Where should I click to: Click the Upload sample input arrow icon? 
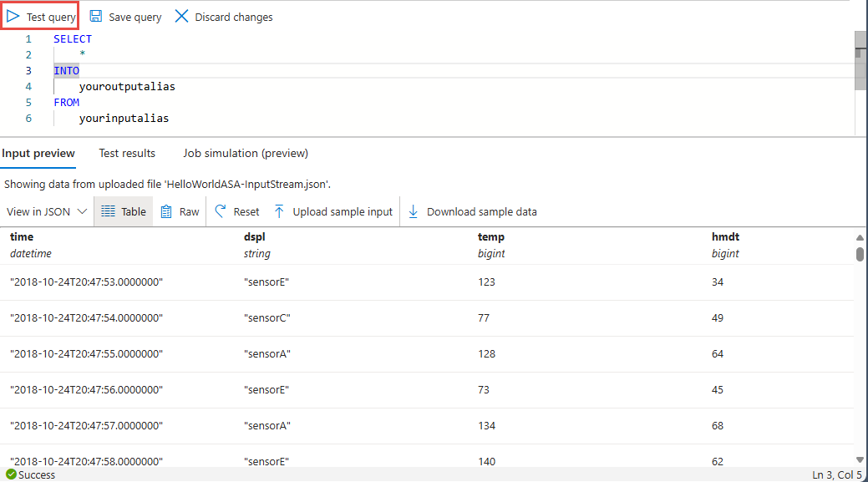(279, 211)
